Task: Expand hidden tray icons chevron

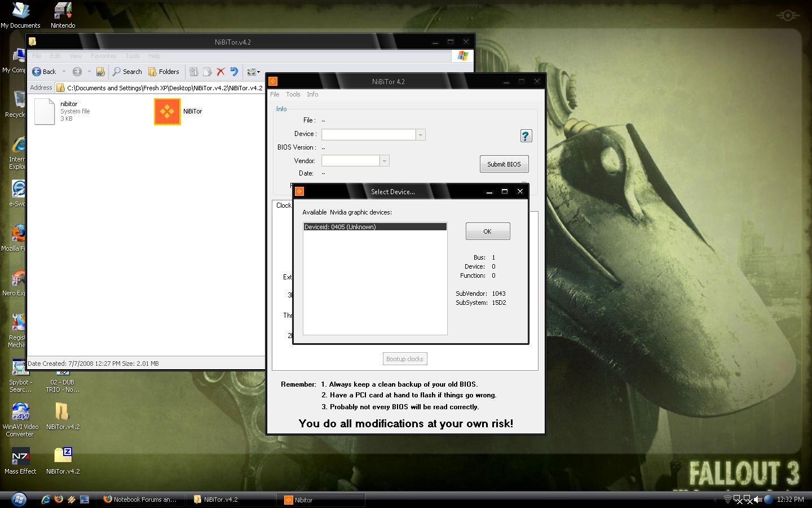Action: tap(716, 500)
